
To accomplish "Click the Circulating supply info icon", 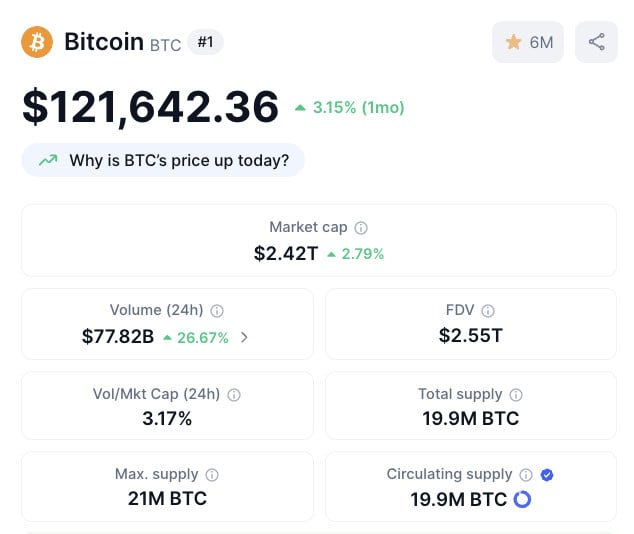I will [x=526, y=475].
